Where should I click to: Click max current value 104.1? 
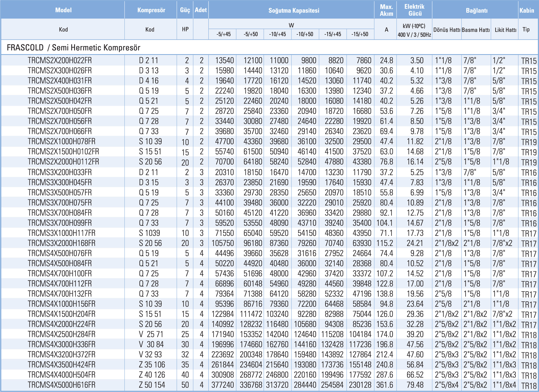coord(385,223)
